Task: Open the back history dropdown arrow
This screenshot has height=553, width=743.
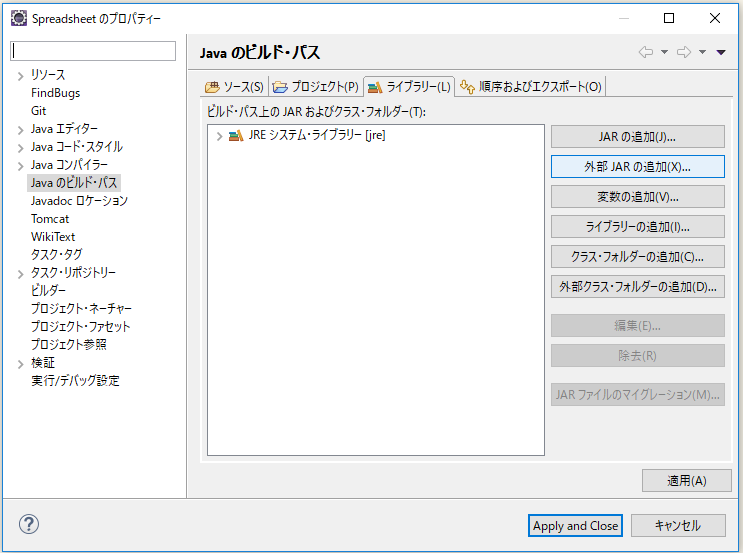Action: pos(664,52)
